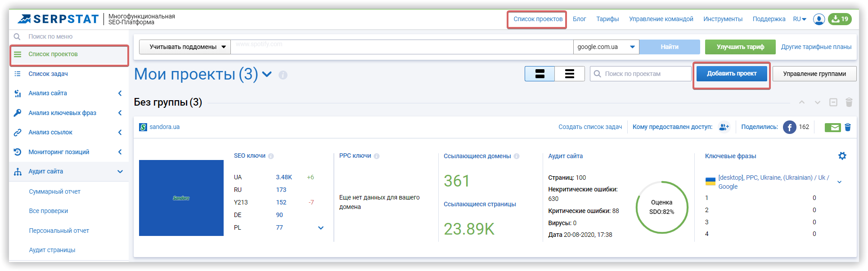Click the Анализ ключевых фраз key icon

pyautogui.click(x=18, y=113)
